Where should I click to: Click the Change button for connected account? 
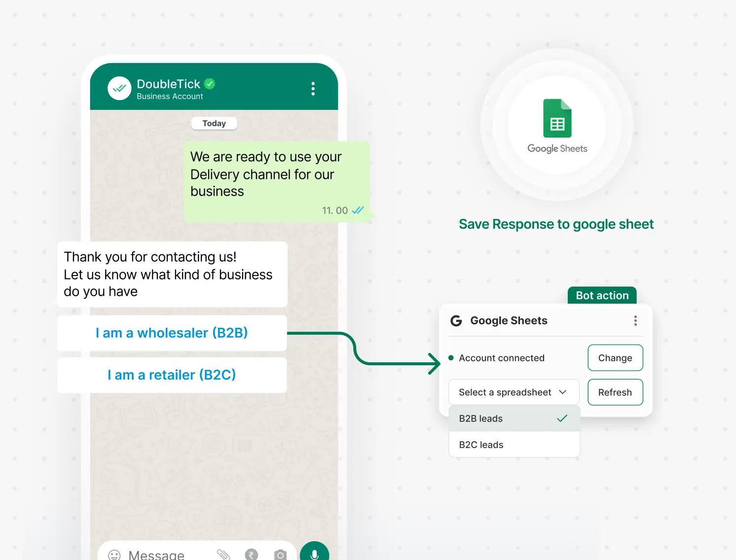(615, 358)
